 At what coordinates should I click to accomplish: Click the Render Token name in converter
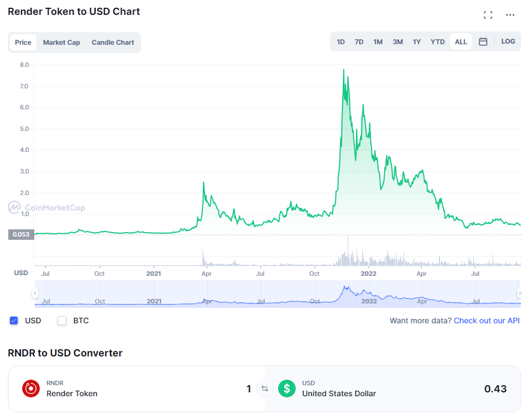click(72, 393)
